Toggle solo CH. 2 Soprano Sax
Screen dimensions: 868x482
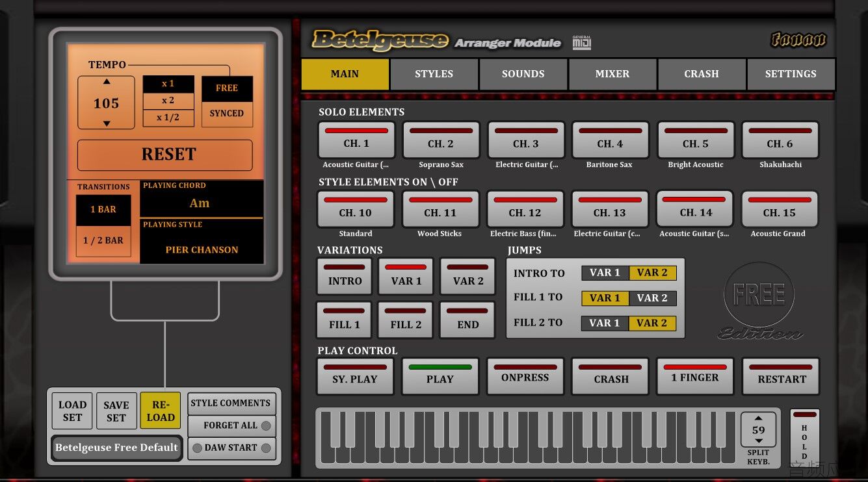[441, 140]
